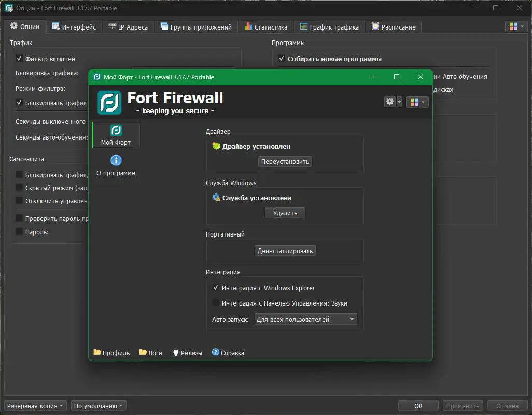
Task: Enable Интеграция с Панелью Управления: Звуки
Action: (x=216, y=302)
